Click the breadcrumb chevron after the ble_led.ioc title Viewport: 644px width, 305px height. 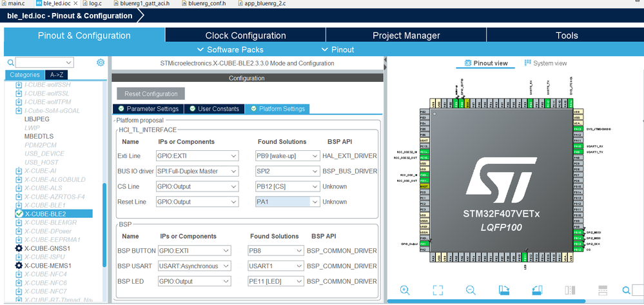click(x=141, y=15)
